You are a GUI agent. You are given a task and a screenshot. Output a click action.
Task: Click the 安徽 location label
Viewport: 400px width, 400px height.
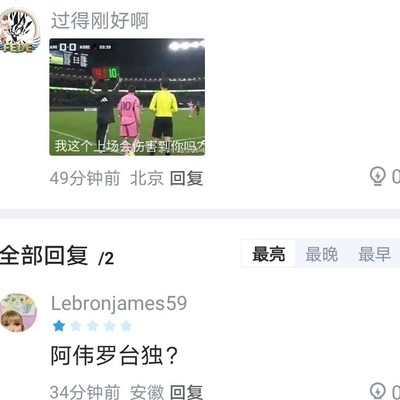(x=147, y=392)
